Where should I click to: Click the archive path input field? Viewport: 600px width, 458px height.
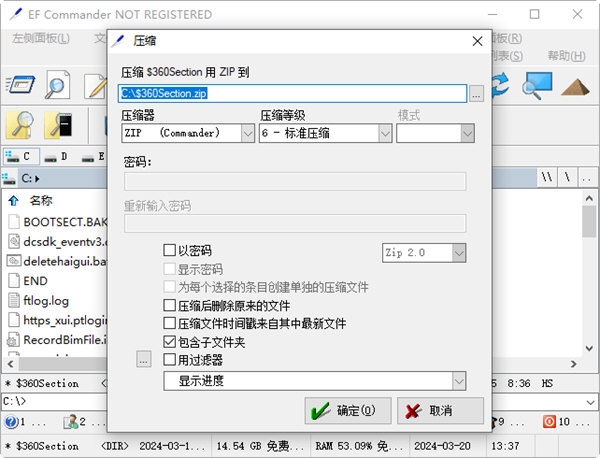pyautogui.click(x=292, y=93)
